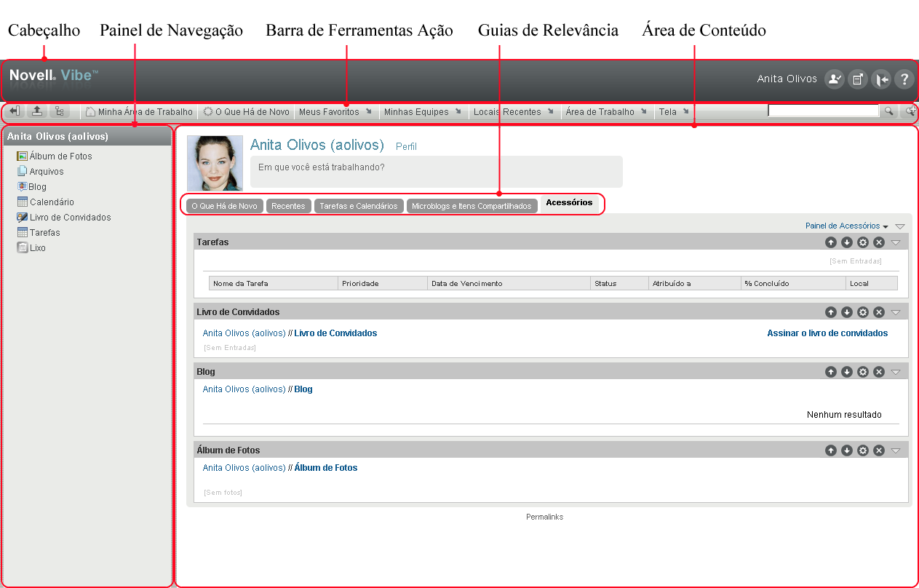Image resolution: width=919 pixels, height=588 pixels.
Task: Open Arquivos folder in navigation panel
Action: 40,172
